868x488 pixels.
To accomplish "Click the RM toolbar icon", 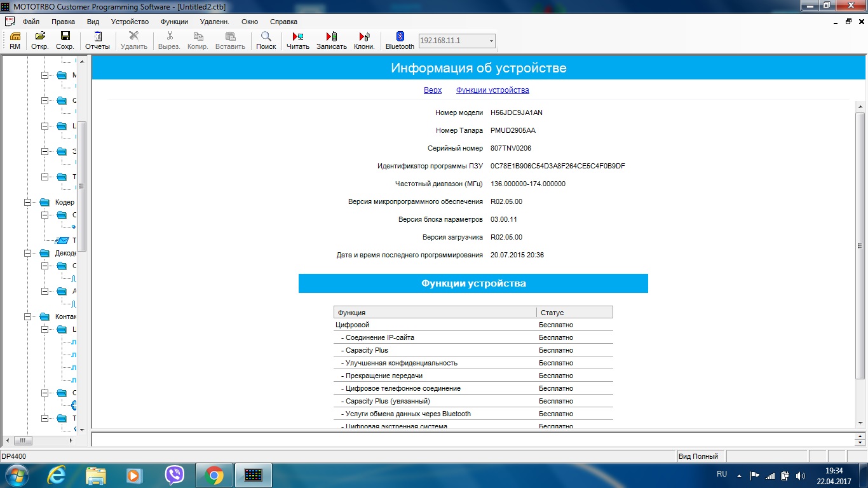I will (15, 41).
